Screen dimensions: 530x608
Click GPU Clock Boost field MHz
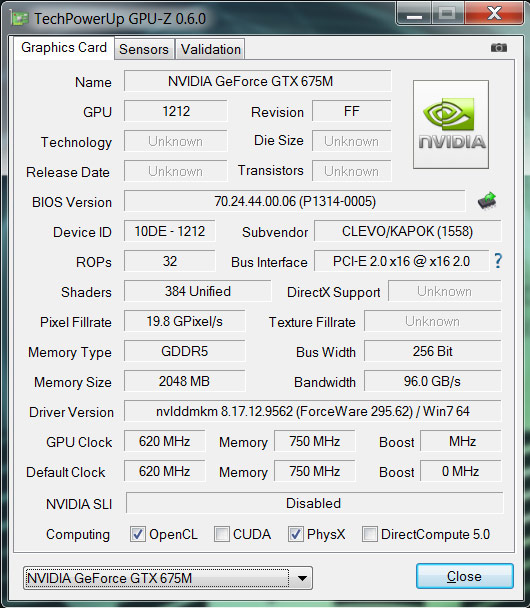point(461,441)
